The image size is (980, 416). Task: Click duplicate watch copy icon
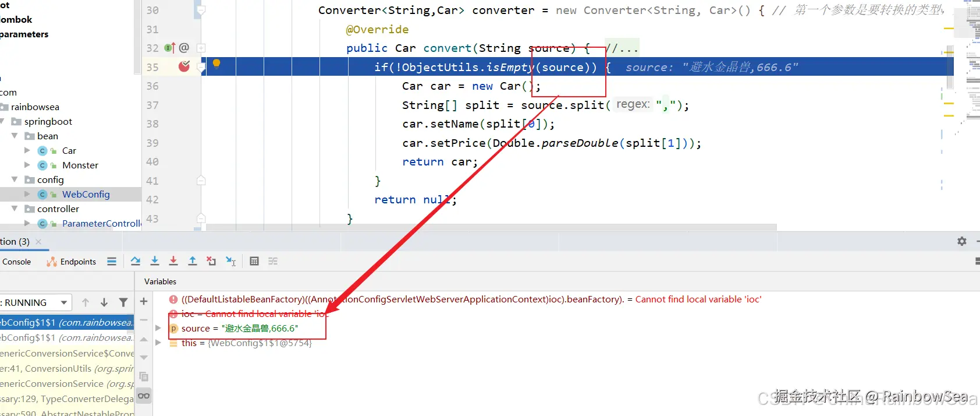pyautogui.click(x=144, y=377)
